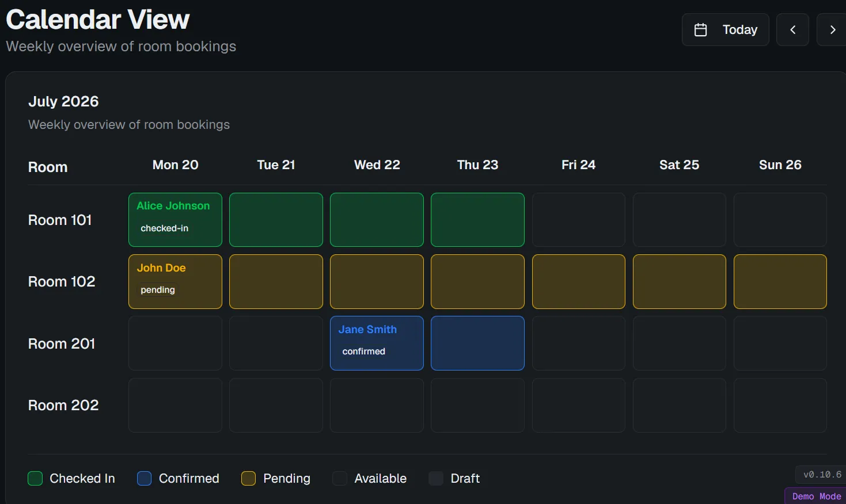Click the Room column header
This screenshot has height=504, width=846.
coord(48,167)
